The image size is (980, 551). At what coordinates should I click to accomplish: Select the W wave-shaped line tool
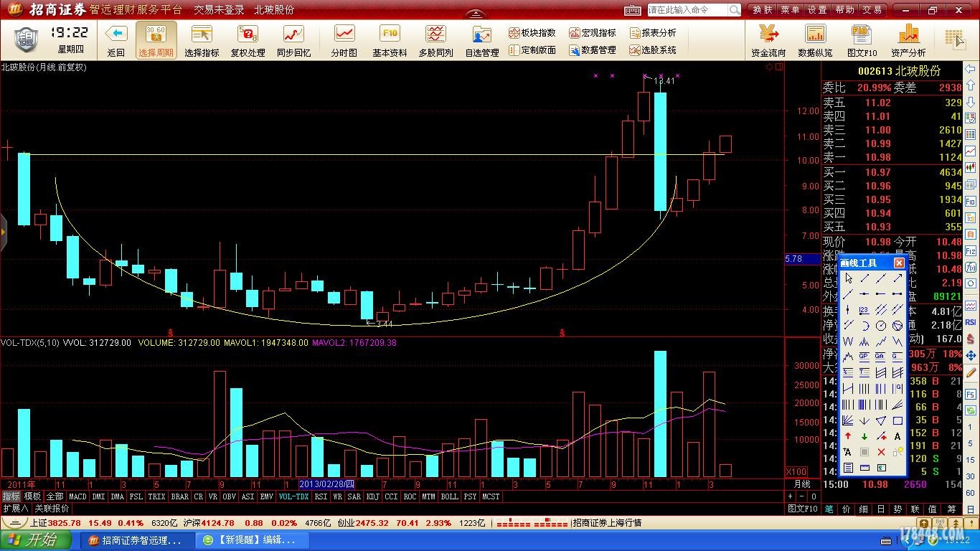[x=848, y=341]
